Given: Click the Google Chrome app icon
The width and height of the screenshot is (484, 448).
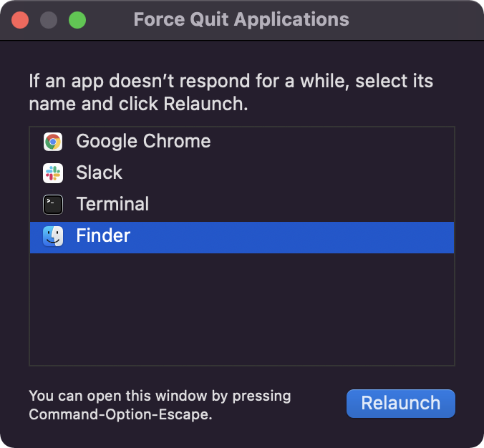Looking at the screenshot, I should tap(53, 142).
